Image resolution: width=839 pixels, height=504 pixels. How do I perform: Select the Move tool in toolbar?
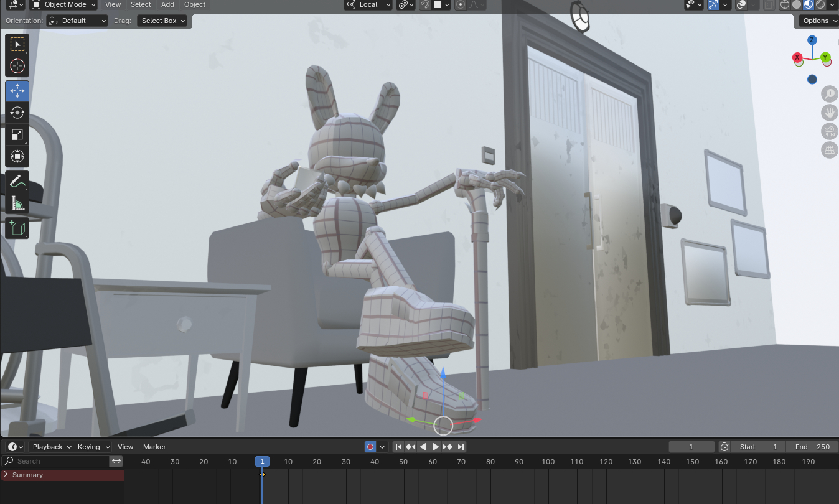click(17, 91)
